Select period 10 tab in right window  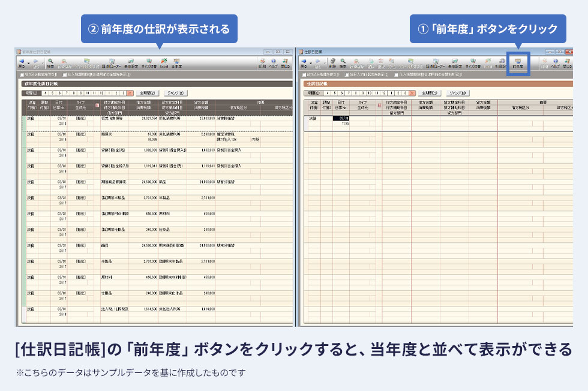pos(369,93)
